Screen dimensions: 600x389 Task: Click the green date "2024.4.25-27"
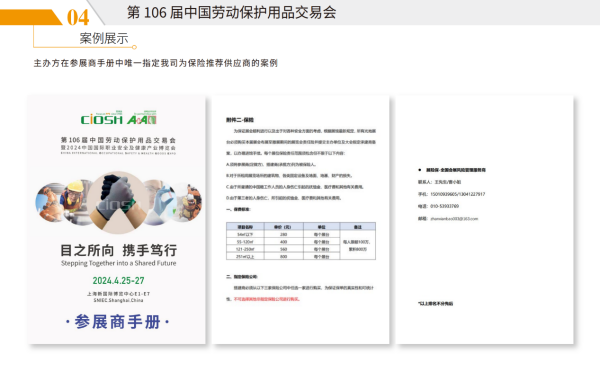click(119, 281)
